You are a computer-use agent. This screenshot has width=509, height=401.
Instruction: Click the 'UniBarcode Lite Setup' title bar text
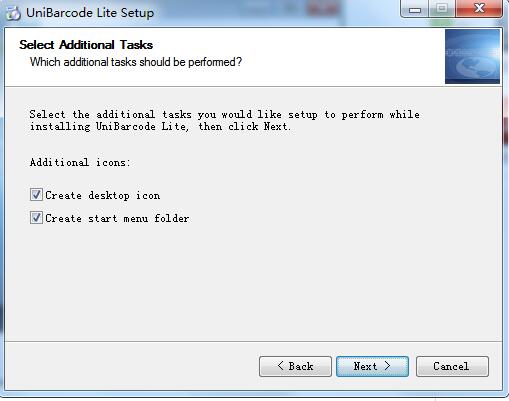(x=90, y=13)
